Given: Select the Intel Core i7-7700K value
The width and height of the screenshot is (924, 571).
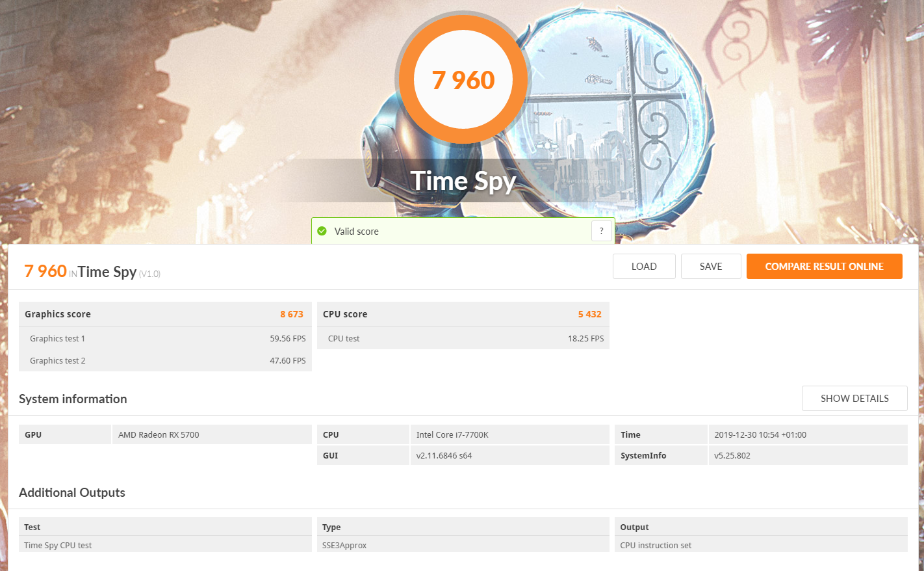Looking at the screenshot, I should pos(452,434).
